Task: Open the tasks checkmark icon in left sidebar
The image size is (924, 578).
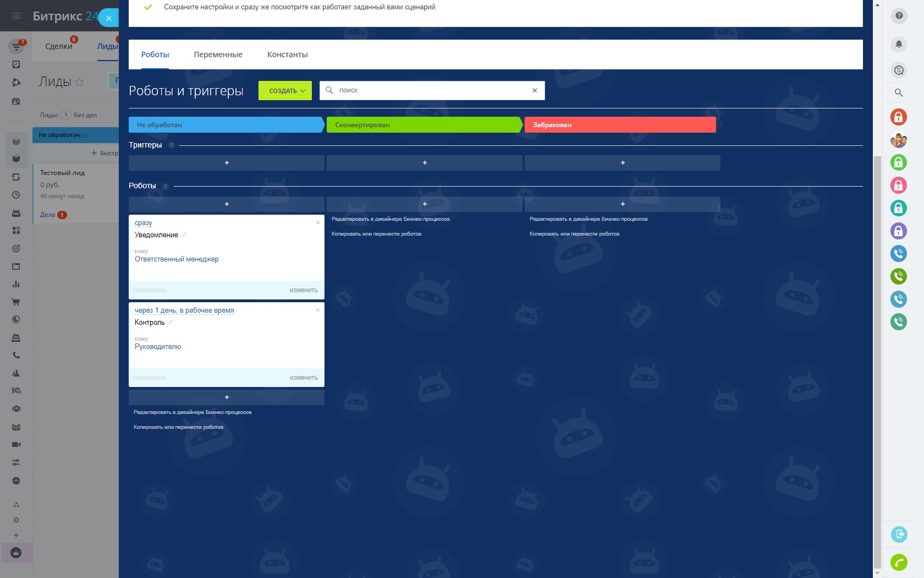Action: [x=16, y=64]
